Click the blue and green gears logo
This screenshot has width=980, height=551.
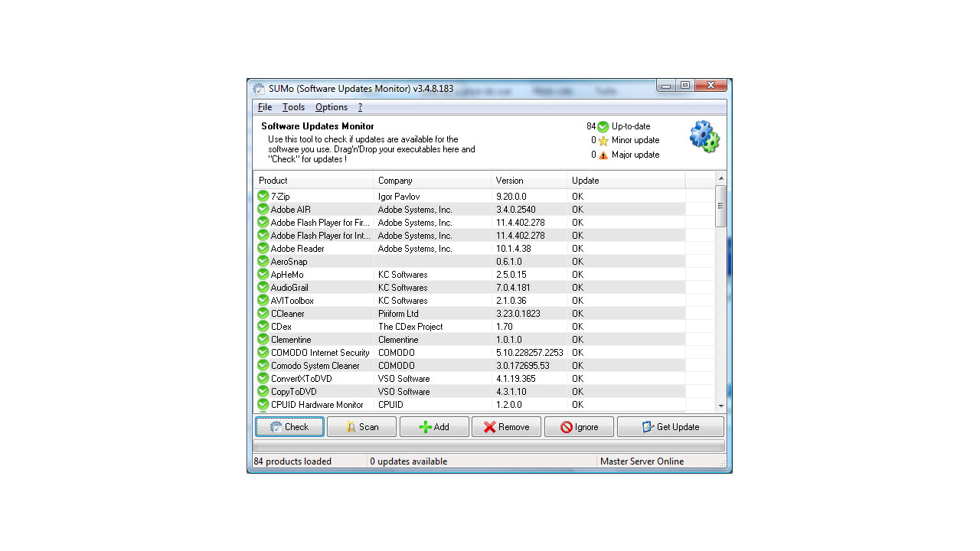coord(704,136)
